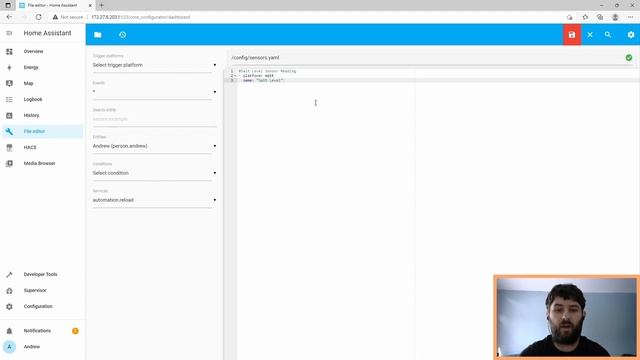Screen dimensions: 640x360
Task: Open search in editor toolbar
Action: (608, 35)
